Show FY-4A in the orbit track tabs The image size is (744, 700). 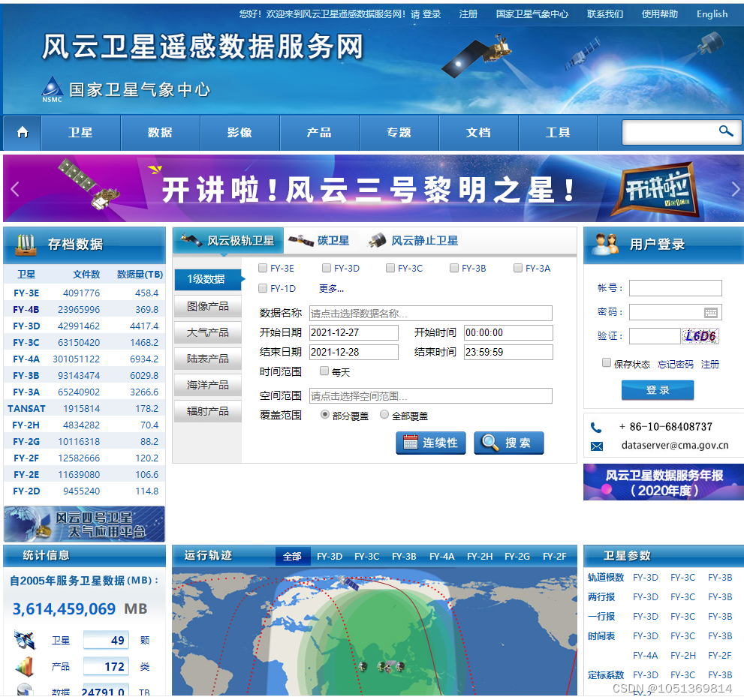pos(441,556)
